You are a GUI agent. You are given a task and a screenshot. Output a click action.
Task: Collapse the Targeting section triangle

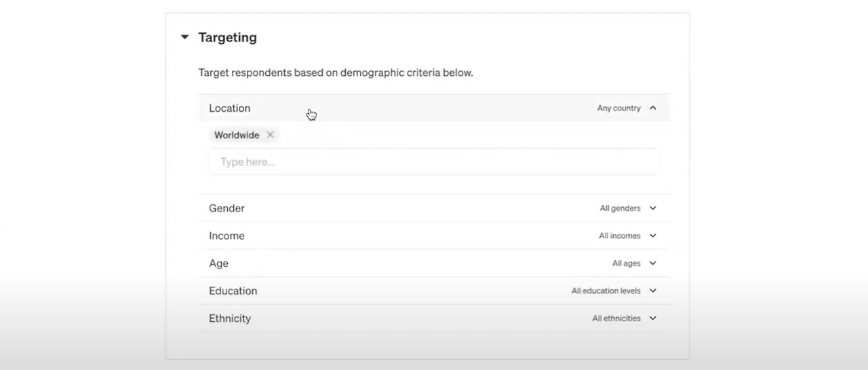pos(184,37)
